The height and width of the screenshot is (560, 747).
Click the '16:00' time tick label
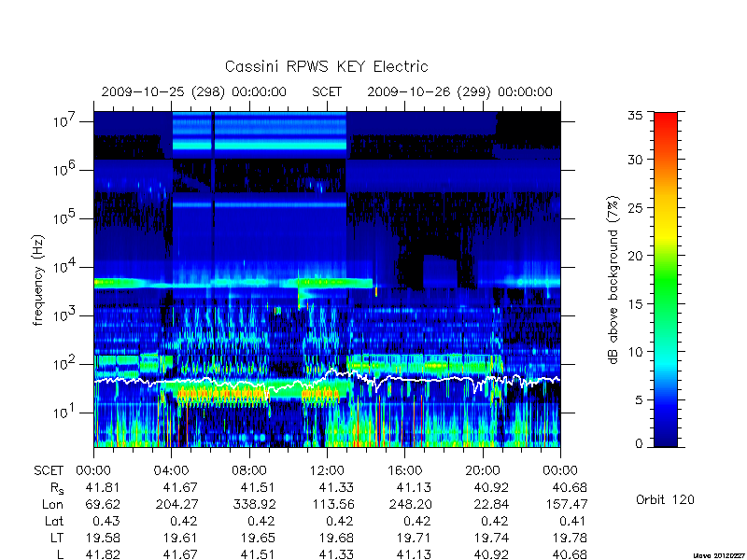tap(404, 470)
